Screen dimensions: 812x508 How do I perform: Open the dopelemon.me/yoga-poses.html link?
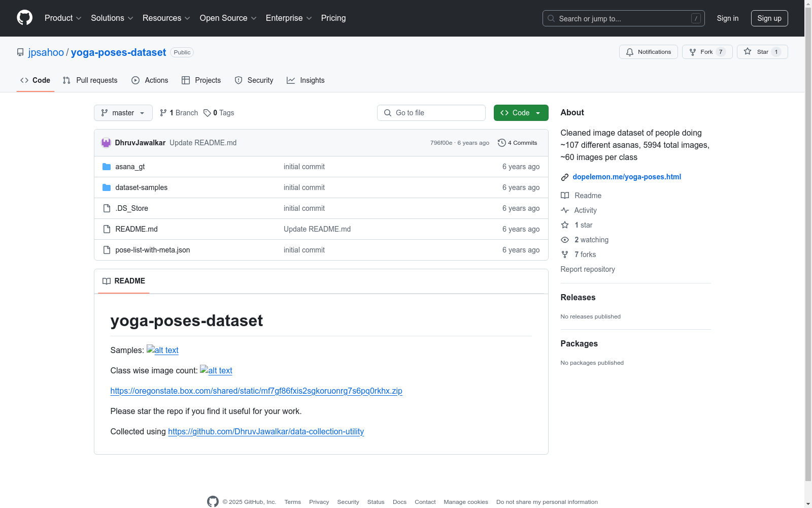(x=627, y=177)
